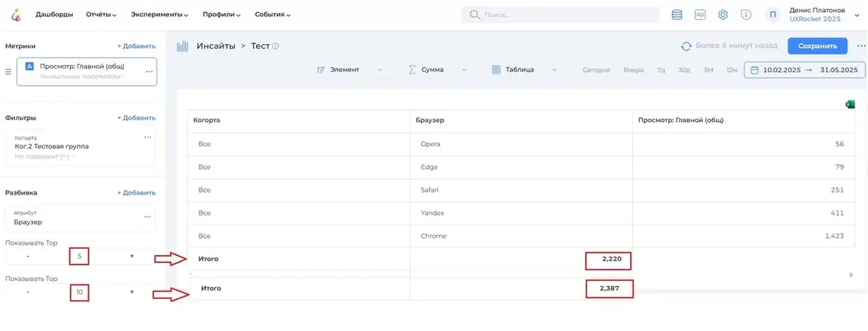Screen dimensions: 868x331
Task: Click the A badge on metric card
Action: tap(30, 66)
